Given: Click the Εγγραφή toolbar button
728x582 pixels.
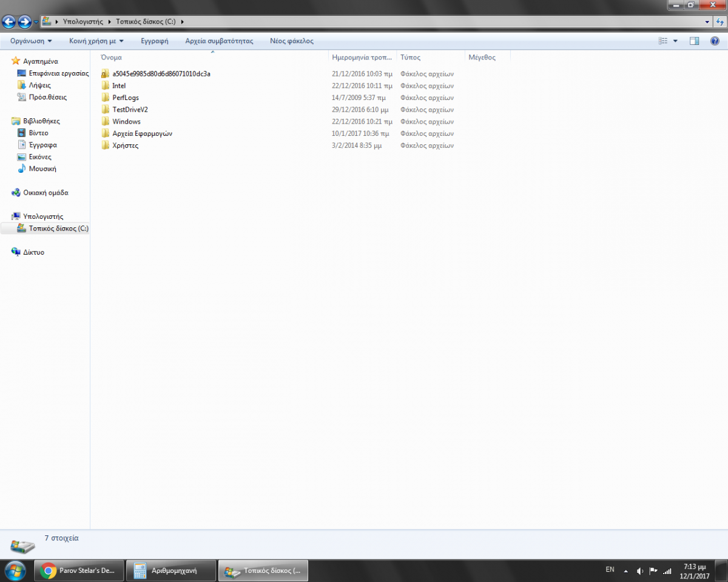Looking at the screenshot, I should click(x=154, y=41).
